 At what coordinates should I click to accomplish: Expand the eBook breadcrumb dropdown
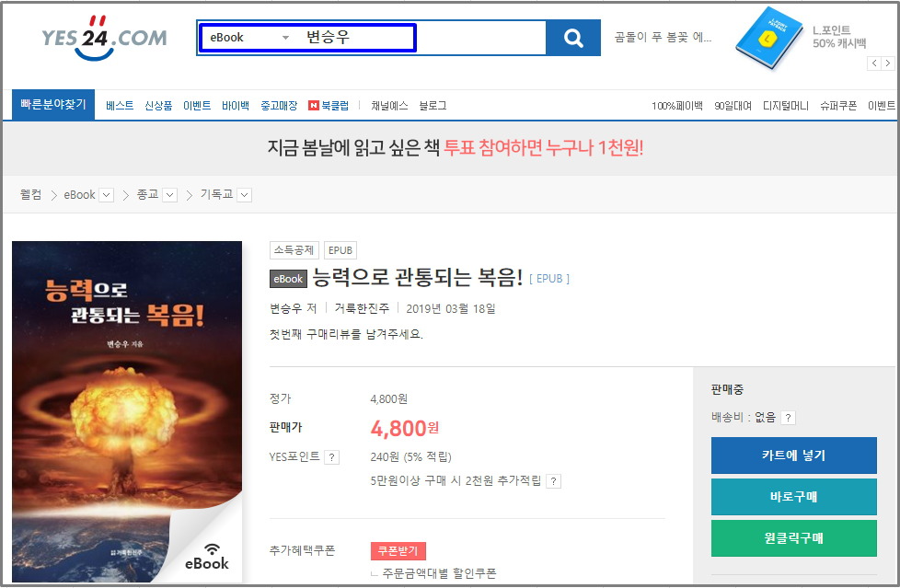pyautogui.click(x=106, y=195)
